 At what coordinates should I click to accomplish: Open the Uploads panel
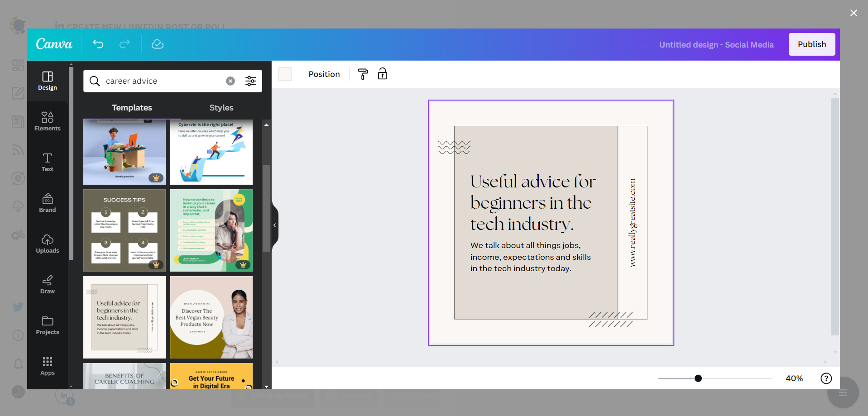[47, 244]
